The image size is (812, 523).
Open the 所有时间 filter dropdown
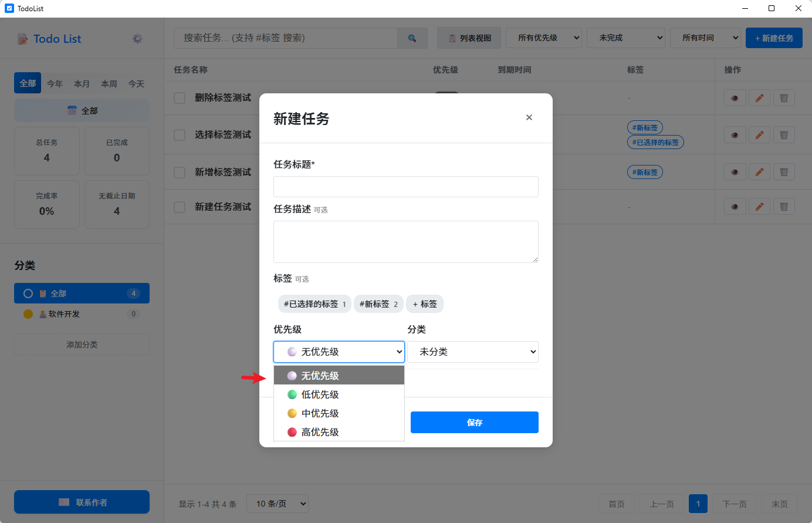(705, 38)
